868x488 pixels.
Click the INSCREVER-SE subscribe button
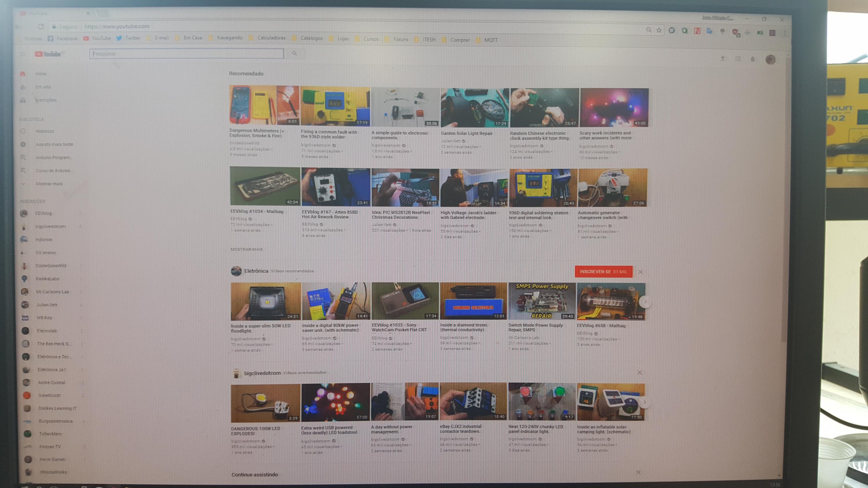[x=603, y=272]
